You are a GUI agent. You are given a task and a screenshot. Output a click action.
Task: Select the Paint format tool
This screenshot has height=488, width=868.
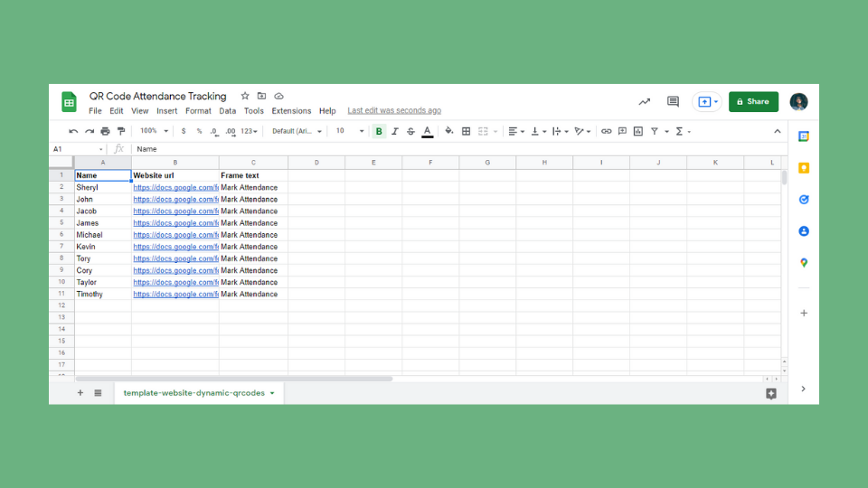[121, 132]
